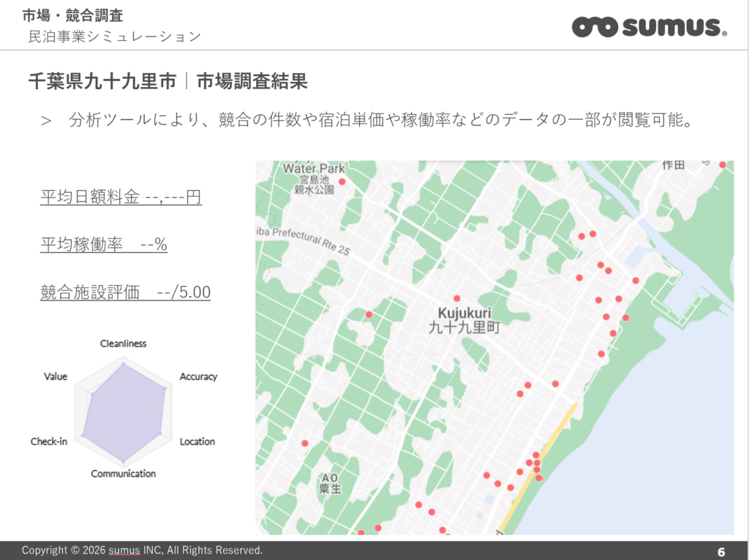Select the Location radar chart label

[197, 442]
